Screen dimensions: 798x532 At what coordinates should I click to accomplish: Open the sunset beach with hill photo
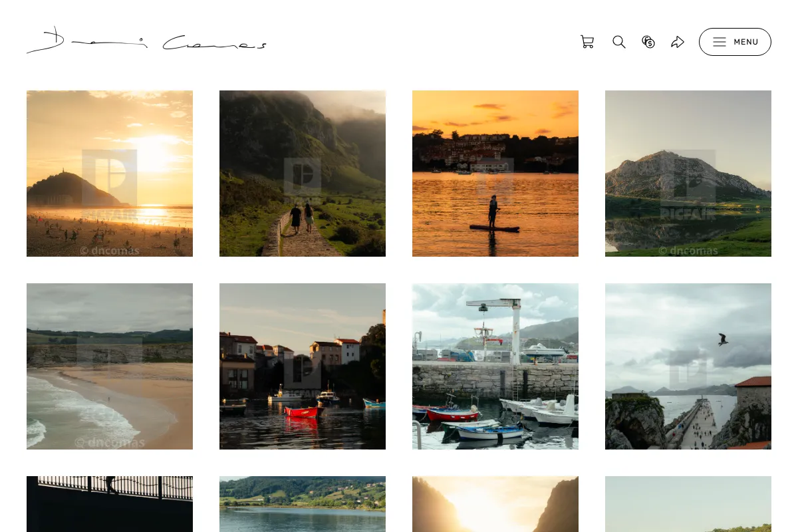pos(110,174)
